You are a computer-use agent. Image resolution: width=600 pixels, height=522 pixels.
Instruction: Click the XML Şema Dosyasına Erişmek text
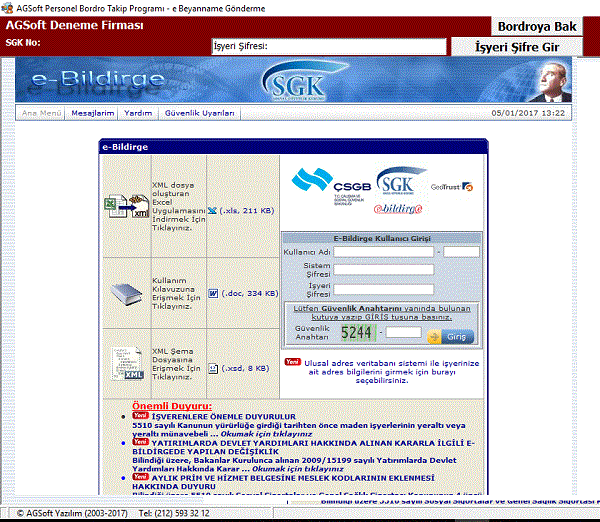(x=176, y=364)
